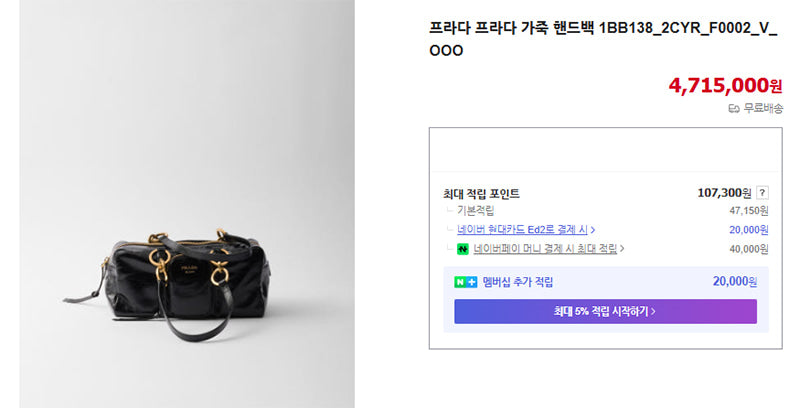Click the 47,150원 basic reward amount

pyautogui.click(x=748, y=211)
